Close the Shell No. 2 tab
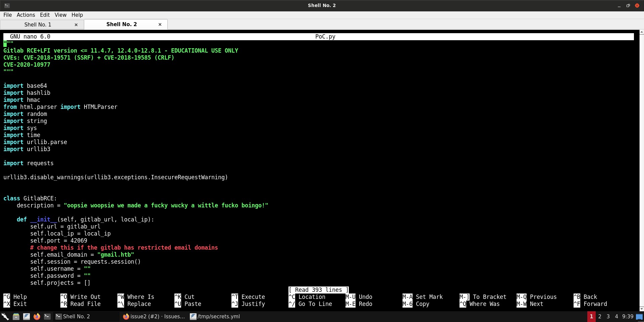This screenshot has height=322, width=644. tap(160, 24)
